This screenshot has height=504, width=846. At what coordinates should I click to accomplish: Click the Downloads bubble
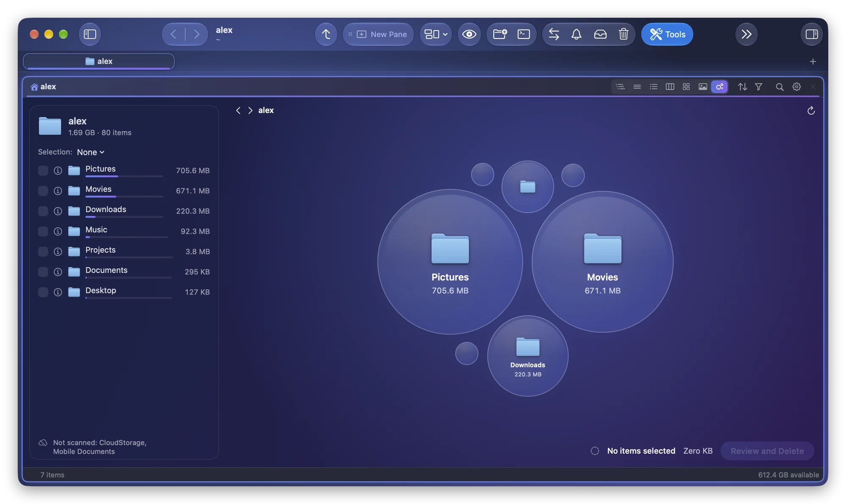[527, 356]
